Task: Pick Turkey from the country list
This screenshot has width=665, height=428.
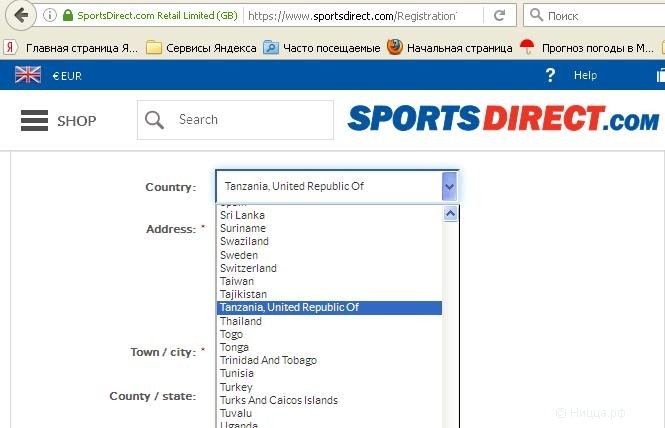Action: click(236, 387)
